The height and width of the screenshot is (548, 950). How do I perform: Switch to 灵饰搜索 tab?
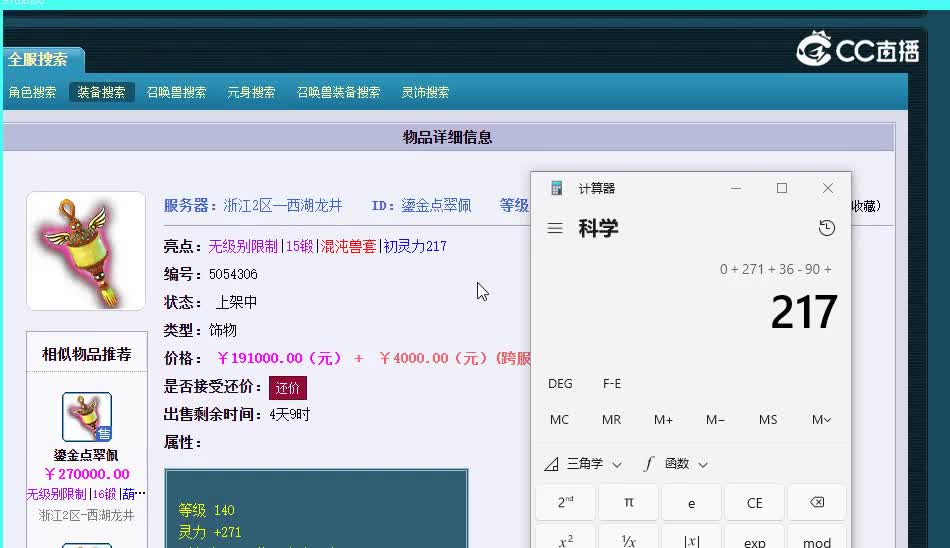425,92
